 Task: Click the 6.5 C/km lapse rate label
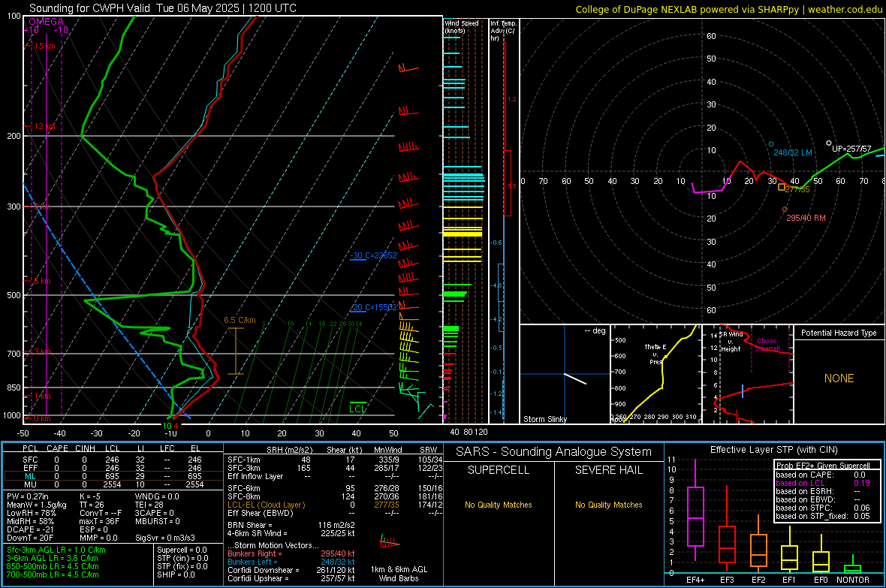[x=240, y=320]
